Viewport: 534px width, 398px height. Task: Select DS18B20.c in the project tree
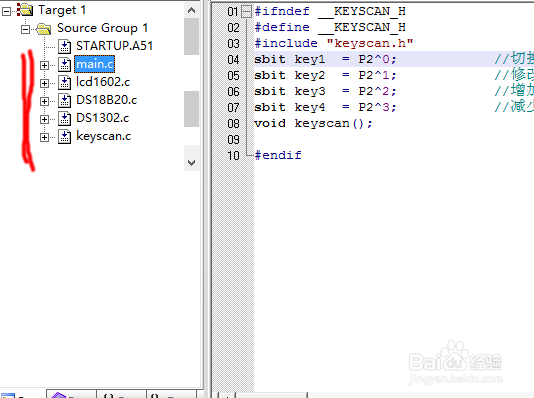coord(107,100)
